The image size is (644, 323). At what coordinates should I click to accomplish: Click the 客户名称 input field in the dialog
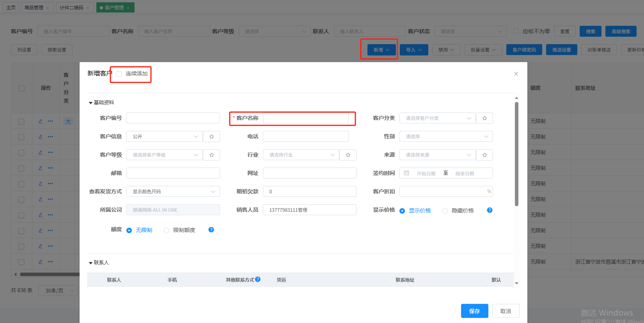pos(305,118)
